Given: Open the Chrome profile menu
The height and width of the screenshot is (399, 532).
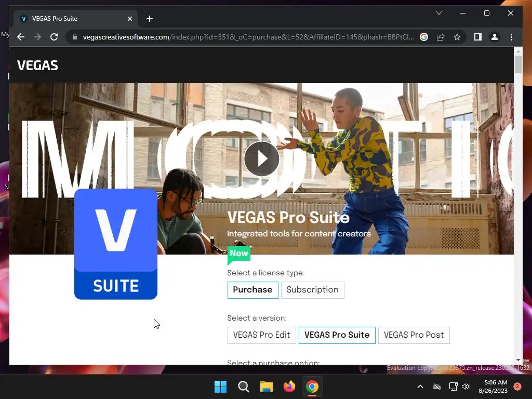Looking at the screenshot, I should point(495,37).
